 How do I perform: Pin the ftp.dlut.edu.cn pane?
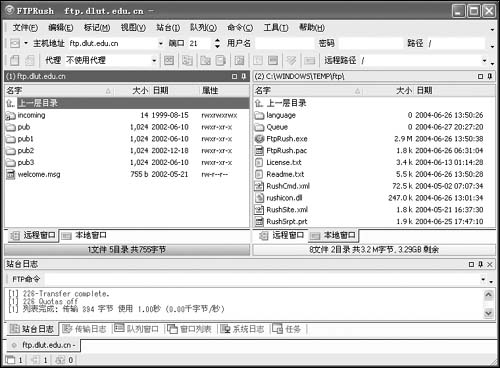[244, 76]
